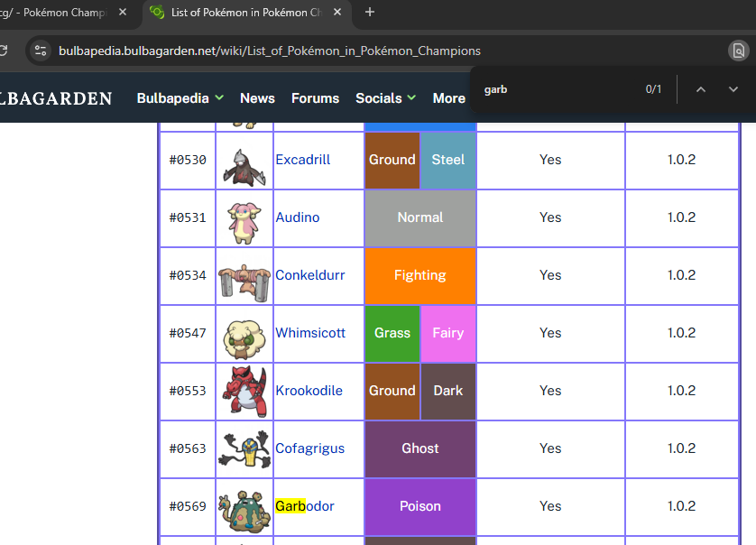Select the #0531 number cell

tap(188, 218)
